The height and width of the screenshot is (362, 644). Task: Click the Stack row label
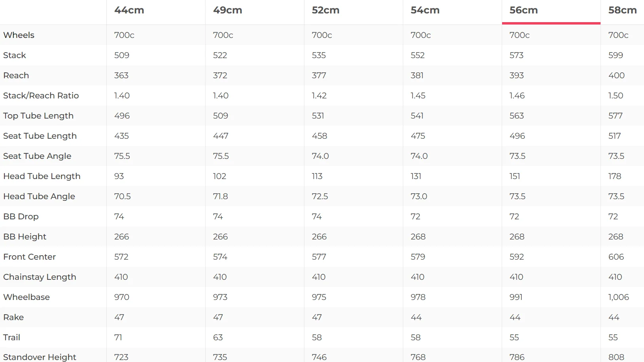tap(15, 55)
